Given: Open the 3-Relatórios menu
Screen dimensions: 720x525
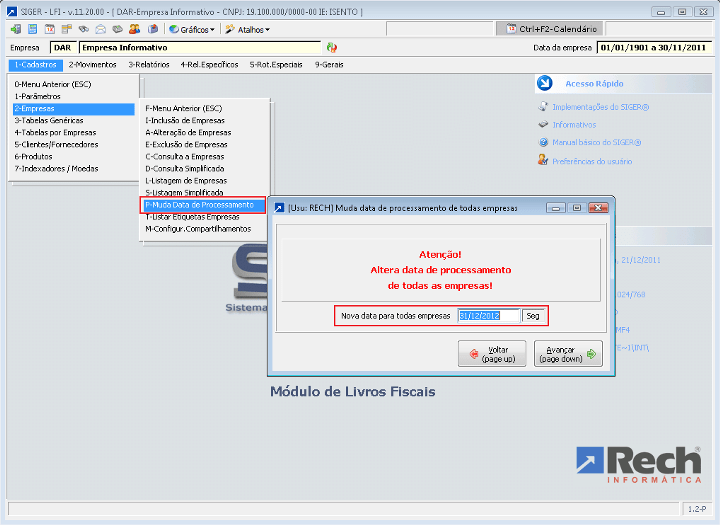Looking at the screenshot, I should 149,65.
